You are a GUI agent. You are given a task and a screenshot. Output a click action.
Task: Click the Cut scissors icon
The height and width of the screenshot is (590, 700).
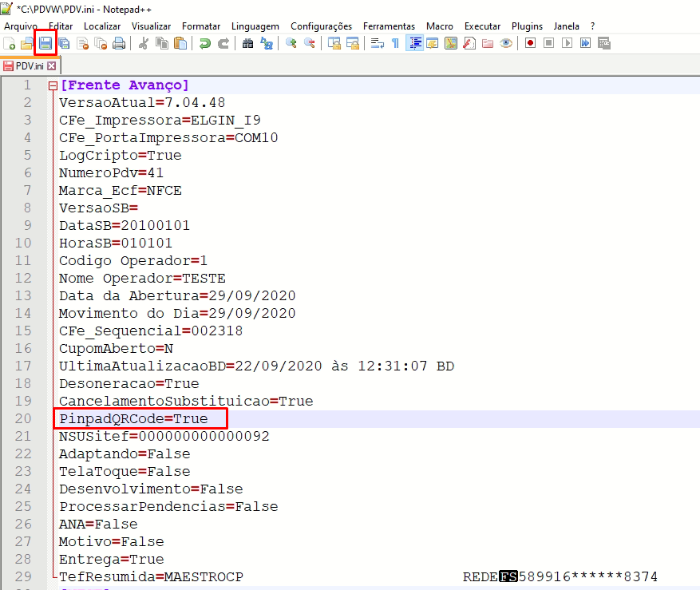144,43
